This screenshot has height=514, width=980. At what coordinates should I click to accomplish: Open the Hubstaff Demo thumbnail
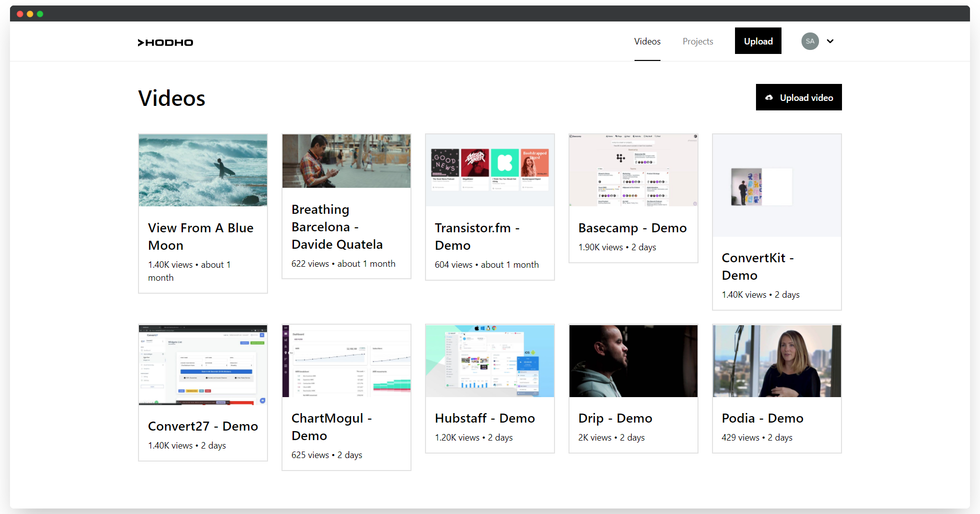pyautogui.click(x=490, y=361)
